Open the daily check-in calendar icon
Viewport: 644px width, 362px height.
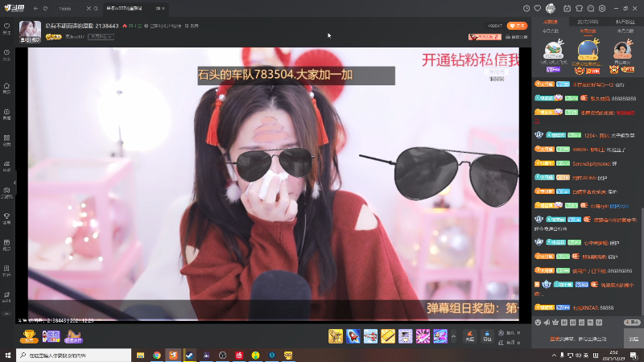coord(568,8)
